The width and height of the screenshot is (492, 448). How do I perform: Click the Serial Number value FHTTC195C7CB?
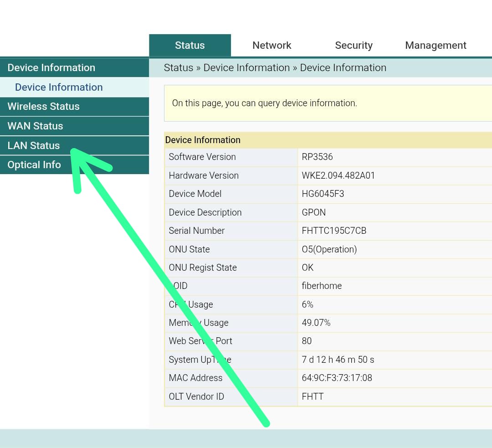tap(334, 231)
